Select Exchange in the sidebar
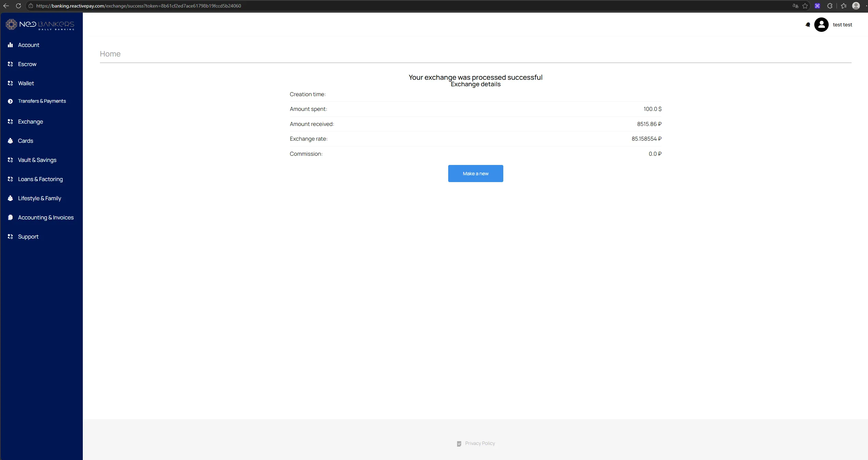This screenshot has width=868, height=460. [x=30, y=122]
